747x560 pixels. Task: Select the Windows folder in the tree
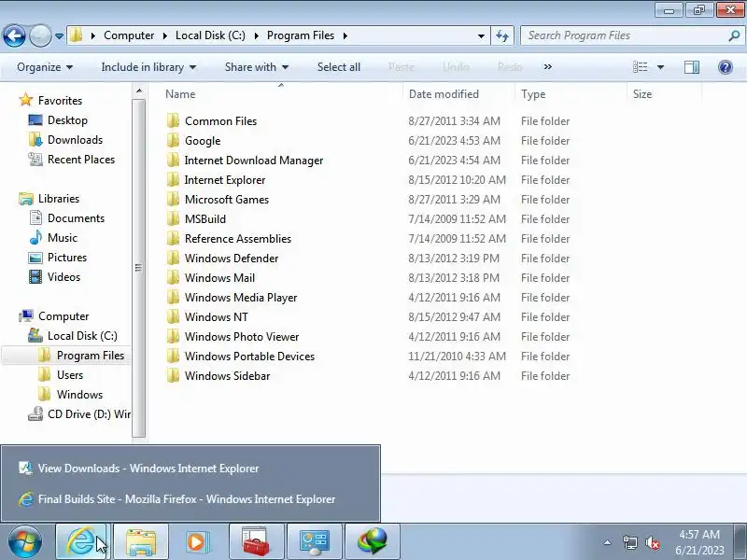70,394
